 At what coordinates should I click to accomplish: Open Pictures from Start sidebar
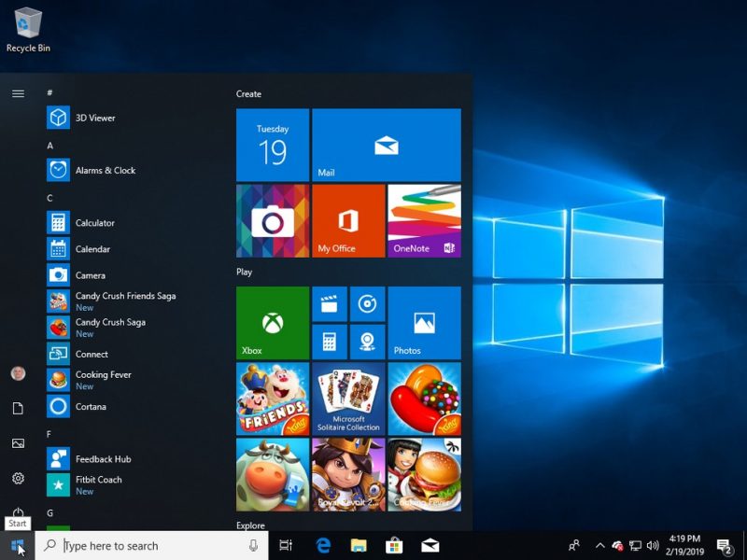coord(18,443)
